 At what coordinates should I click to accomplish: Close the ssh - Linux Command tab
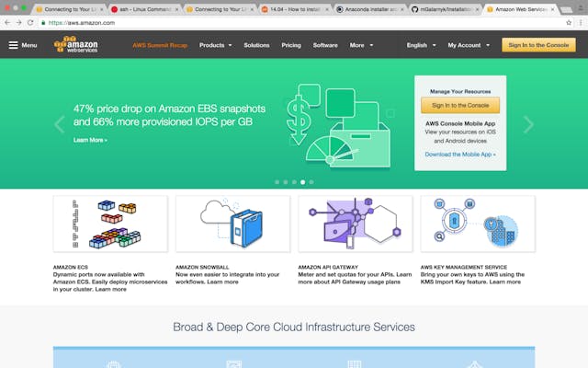coord(176,9)
